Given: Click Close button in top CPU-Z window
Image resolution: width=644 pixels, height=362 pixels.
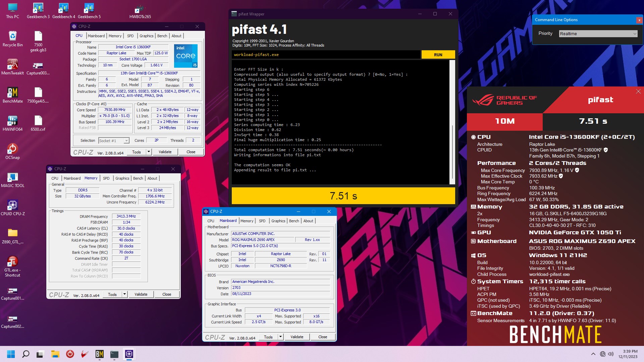Looking at the screenshot, I should tap(191, 152).
